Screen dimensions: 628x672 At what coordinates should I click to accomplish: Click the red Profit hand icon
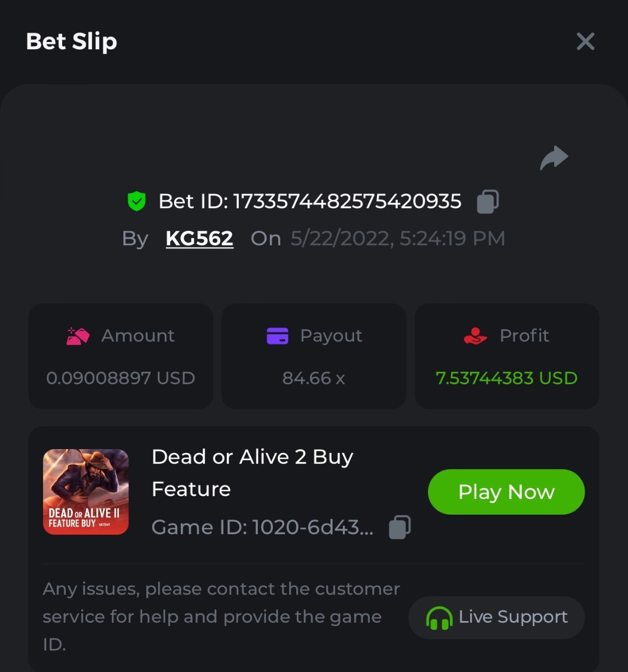[475, 336]
